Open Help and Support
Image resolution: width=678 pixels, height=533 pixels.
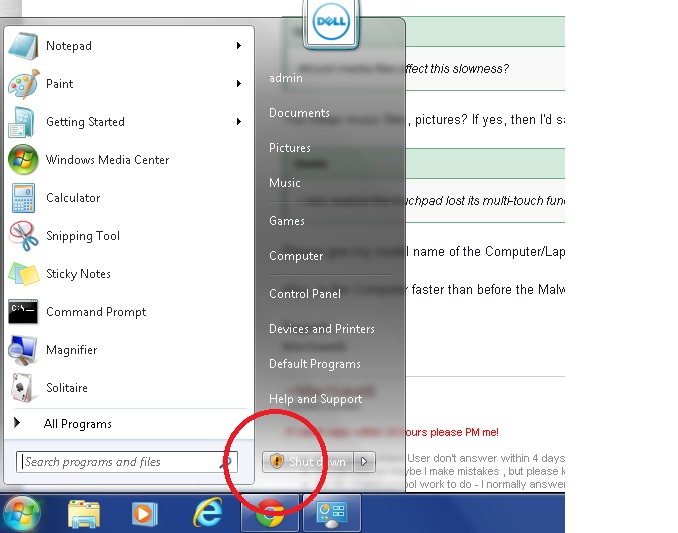pyautogui.click(x=316, y=399)
